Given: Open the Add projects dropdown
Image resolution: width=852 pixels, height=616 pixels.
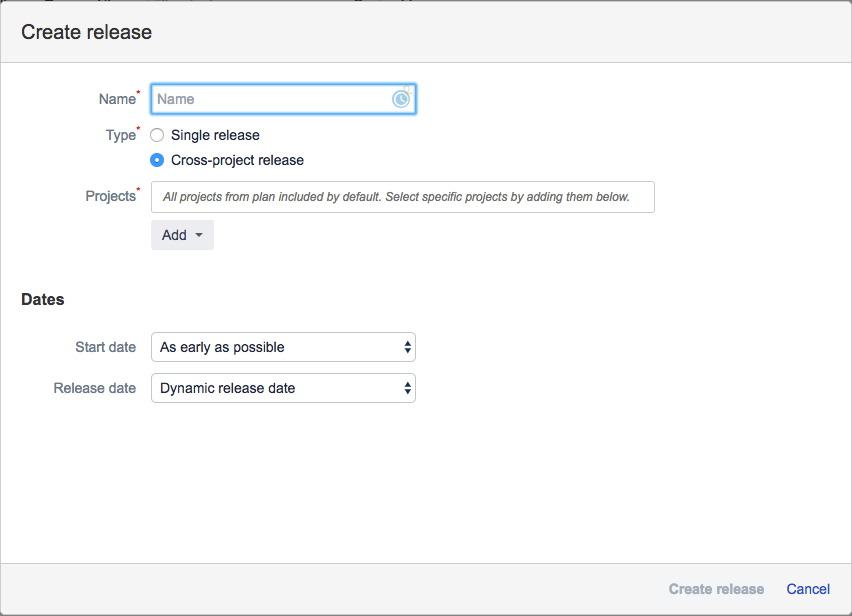Looking at the screenshot, I should coord(182,235).
